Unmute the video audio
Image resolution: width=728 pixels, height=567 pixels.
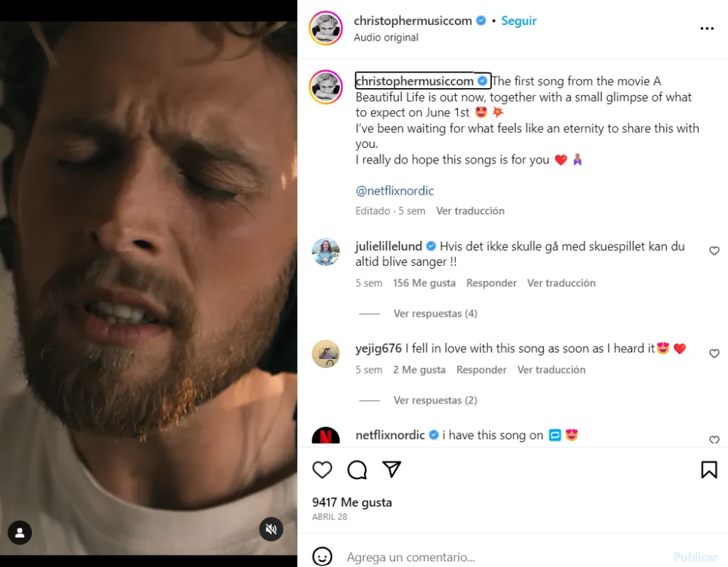tap(271, 529)
